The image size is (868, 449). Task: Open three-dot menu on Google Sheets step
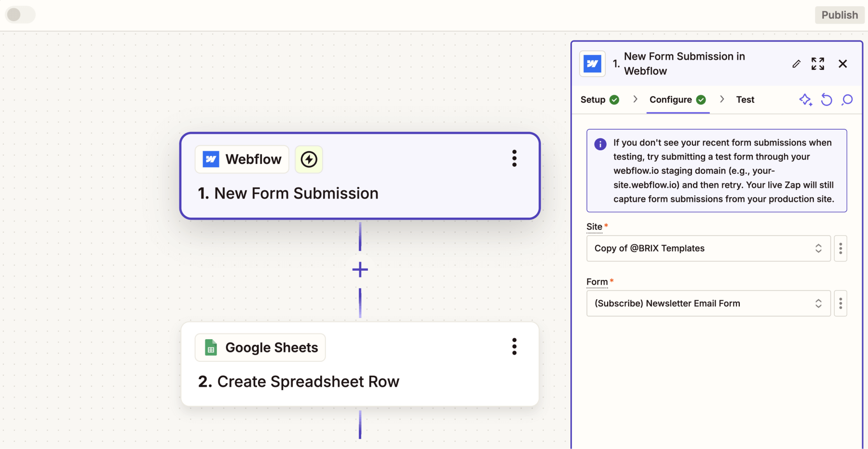[515, 346]
